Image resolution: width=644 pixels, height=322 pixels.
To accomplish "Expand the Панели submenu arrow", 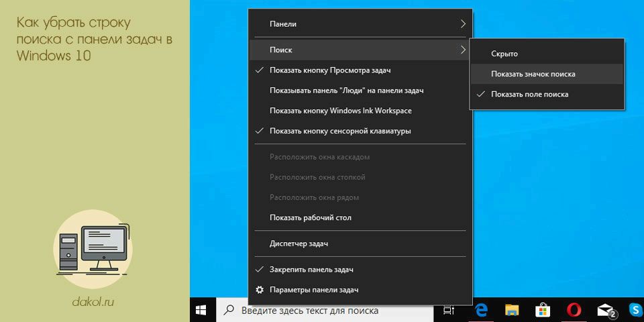I will [464, 24].
